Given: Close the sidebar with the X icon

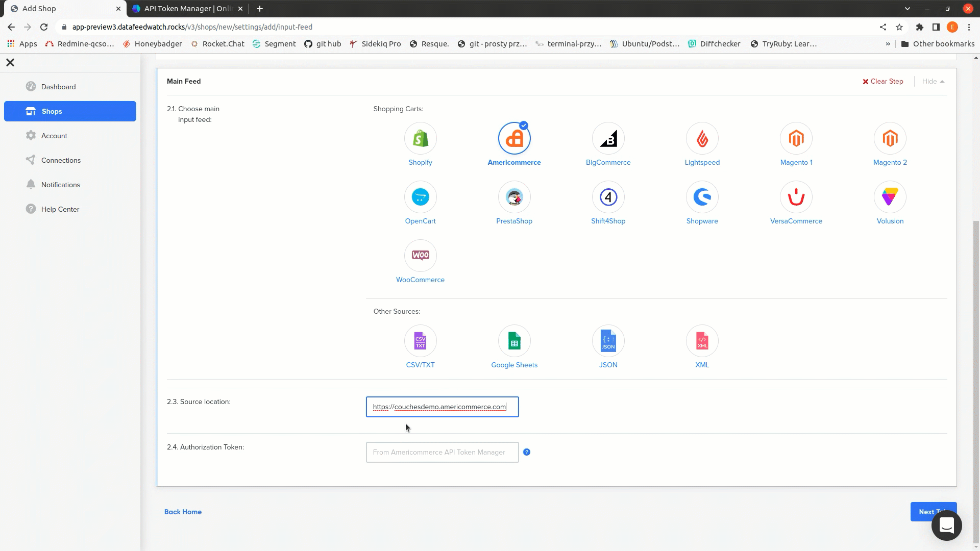Looking at the screenshot, I should 10,62.
